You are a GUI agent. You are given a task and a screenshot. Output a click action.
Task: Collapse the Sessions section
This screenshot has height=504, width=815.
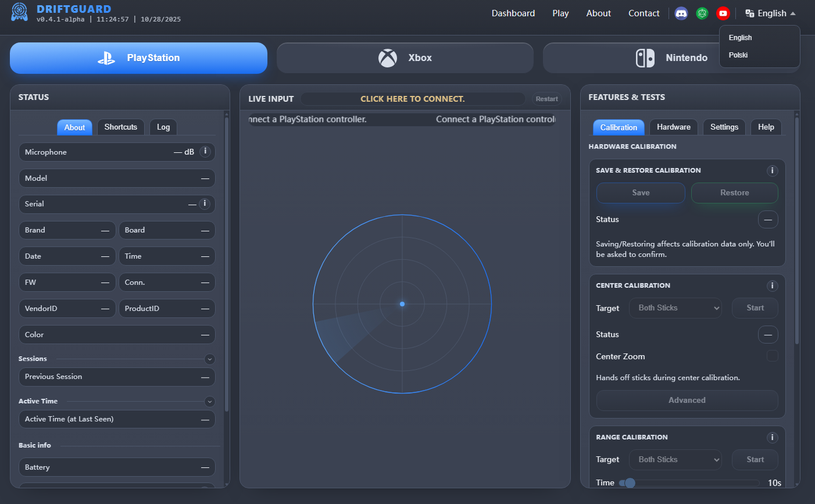pyautogui.click(x=210, y=359)
